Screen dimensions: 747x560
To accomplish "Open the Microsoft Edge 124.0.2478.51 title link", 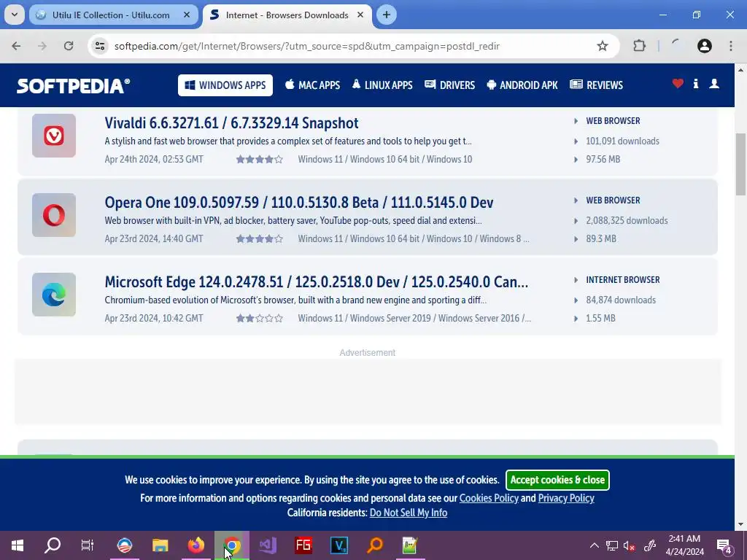I will (317, 282).
